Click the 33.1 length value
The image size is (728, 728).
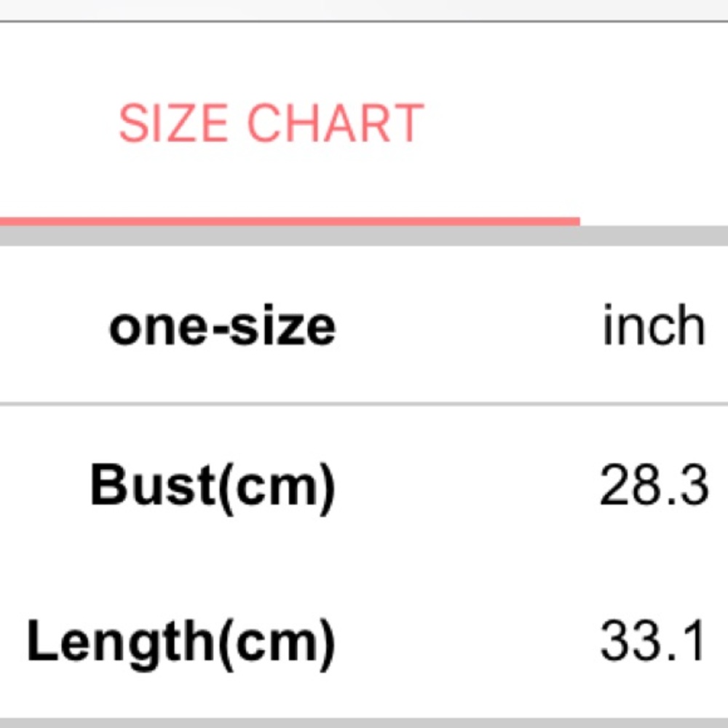653,642
